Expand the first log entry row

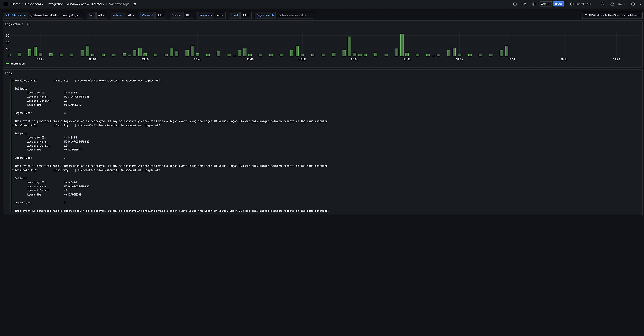tap(13, 80)
